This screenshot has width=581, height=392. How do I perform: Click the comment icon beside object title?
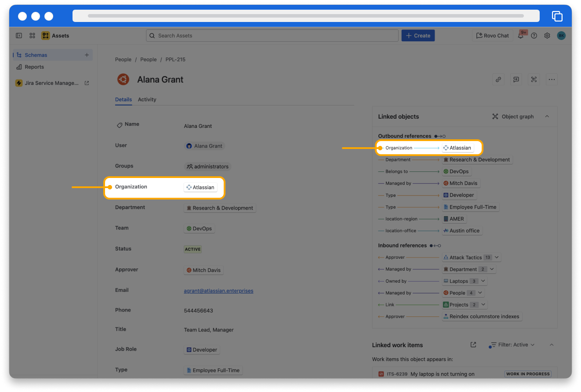point(516,80)
